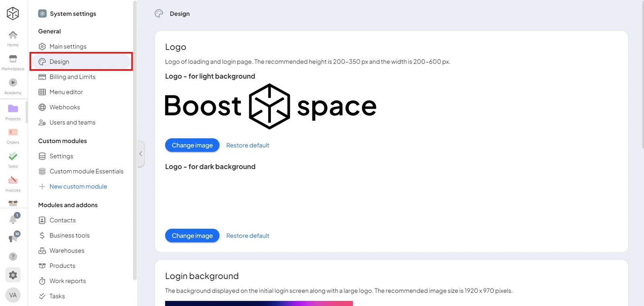Click the plus icon next to New custom module
644x306 pixels.
(x=42, y=187)
